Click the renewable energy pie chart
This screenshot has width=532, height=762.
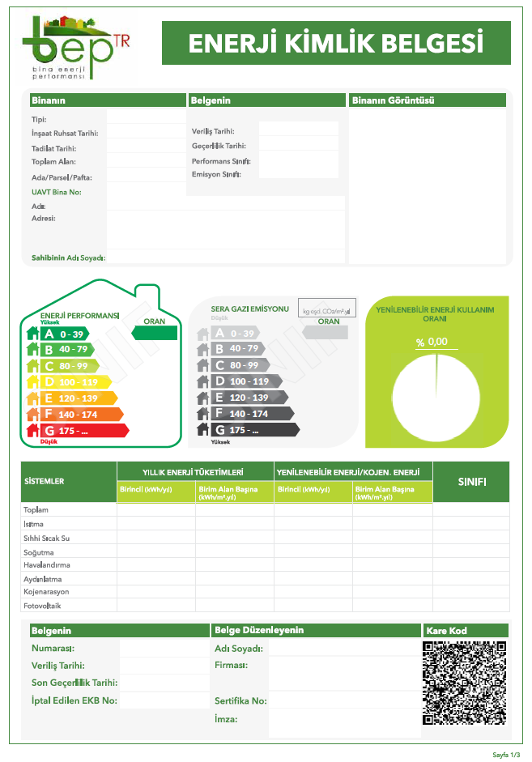tap(436, 394)
